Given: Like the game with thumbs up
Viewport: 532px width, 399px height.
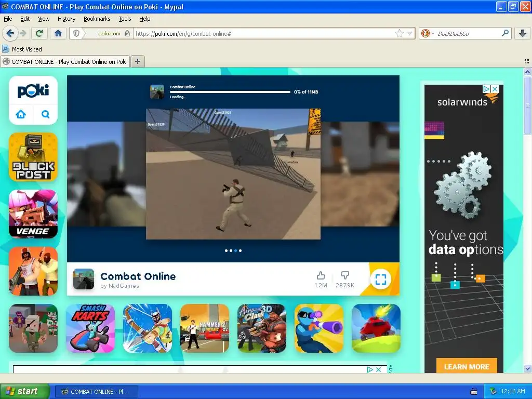Looking at the screenshot, I should coord(321,275).
